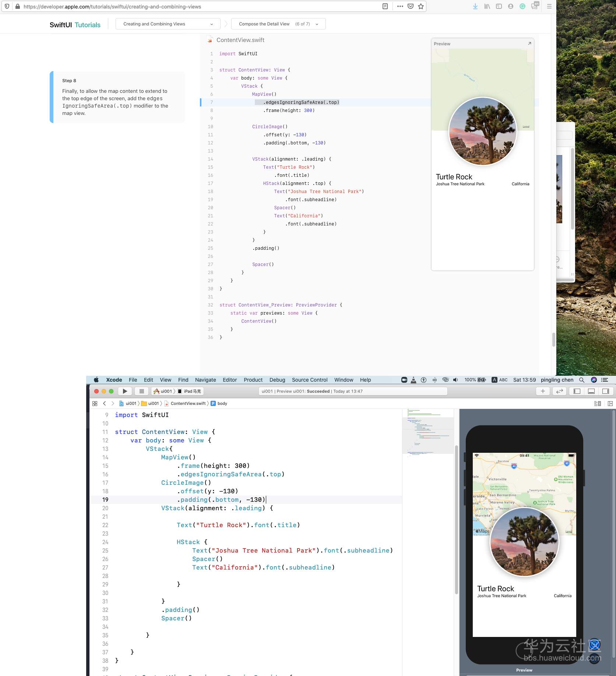
Task: Go back in Xcode editor history
Action: [x=105, y=403]
